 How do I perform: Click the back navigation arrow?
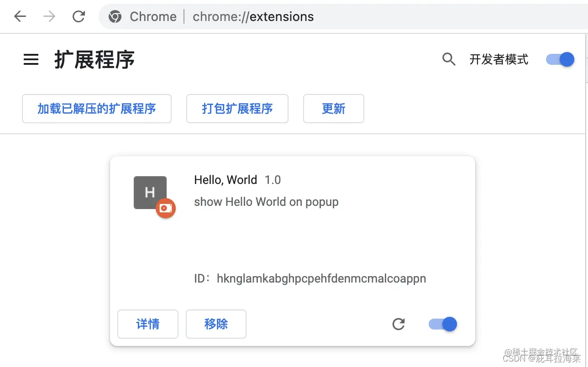tap(20, 16)
